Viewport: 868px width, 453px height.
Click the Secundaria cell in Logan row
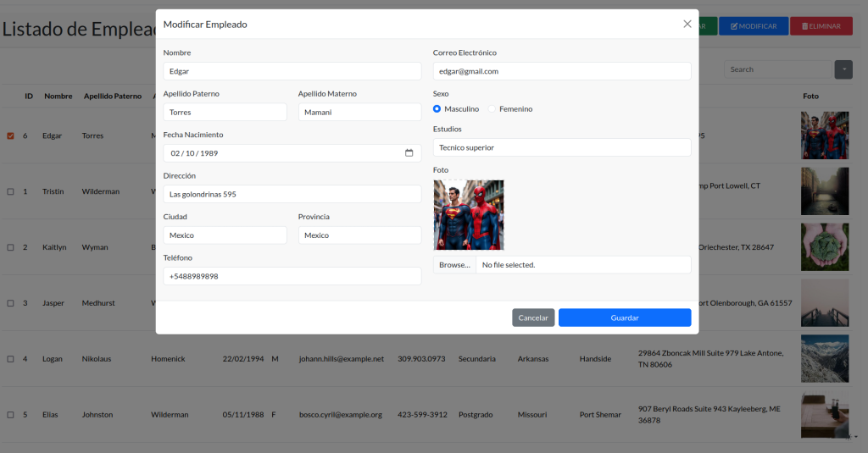[477, 359]
